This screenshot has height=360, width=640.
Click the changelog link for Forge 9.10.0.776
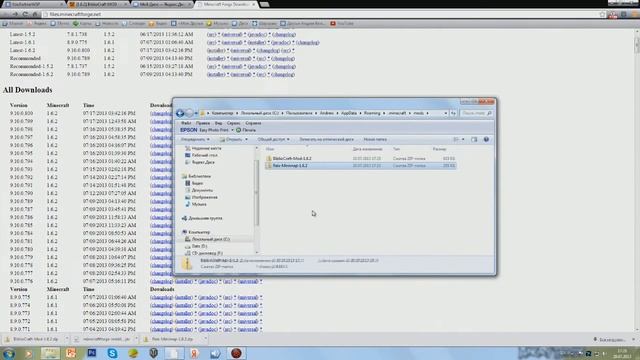pyautogui.click(x=161, y=282)
